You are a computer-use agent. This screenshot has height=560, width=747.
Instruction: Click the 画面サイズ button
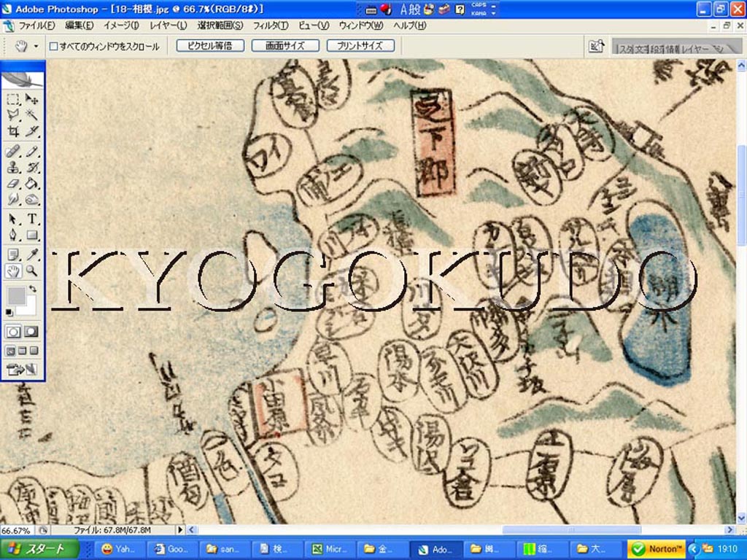pyautogui.click(x=285, y=46)
